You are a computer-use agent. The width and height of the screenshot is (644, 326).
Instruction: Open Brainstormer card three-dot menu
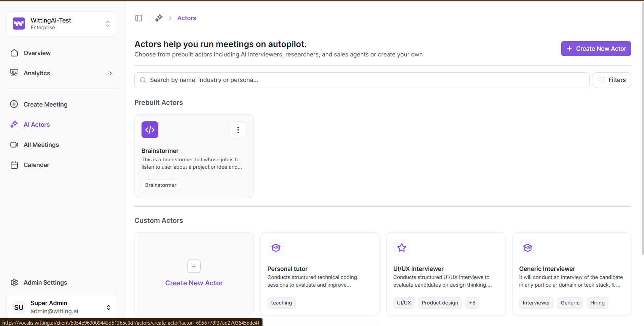click(238, 130)
